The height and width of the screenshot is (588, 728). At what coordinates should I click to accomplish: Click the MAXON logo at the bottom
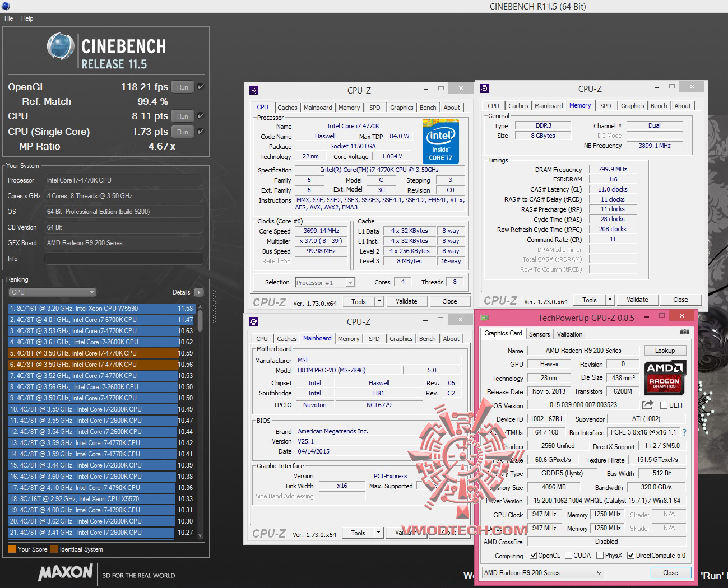click(65, 572)
